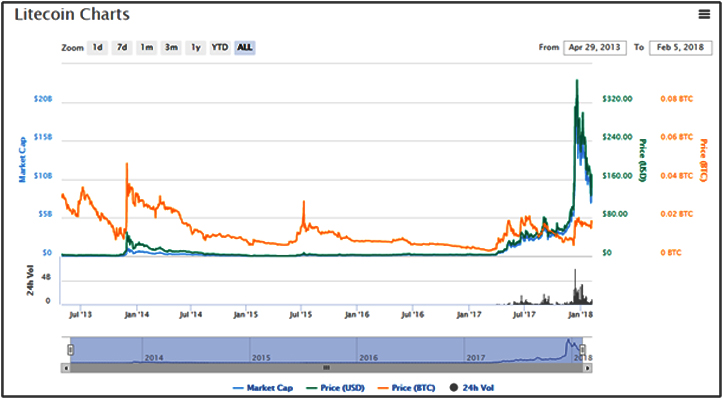Image resolution: width=724 pixels, height=400 pixels.
Task: Click the Market Cap vertical axis title
Action: [x=22, y=159]
